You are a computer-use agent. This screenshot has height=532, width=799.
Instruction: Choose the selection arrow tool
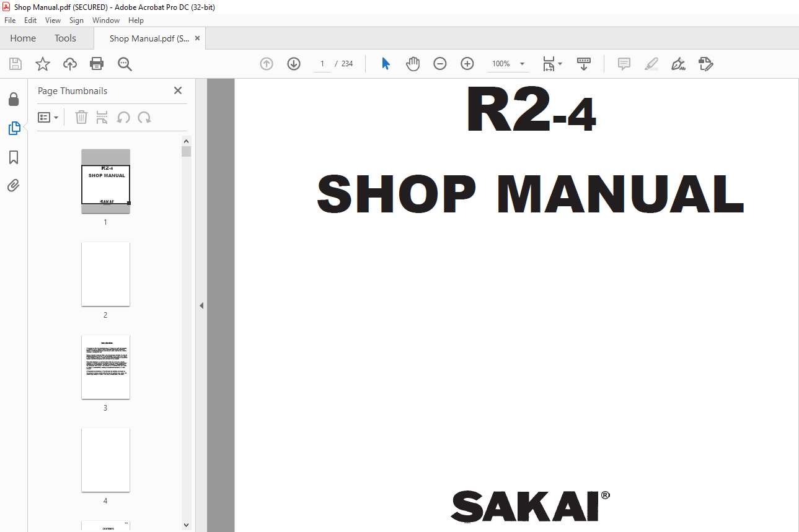coord(386,64)
